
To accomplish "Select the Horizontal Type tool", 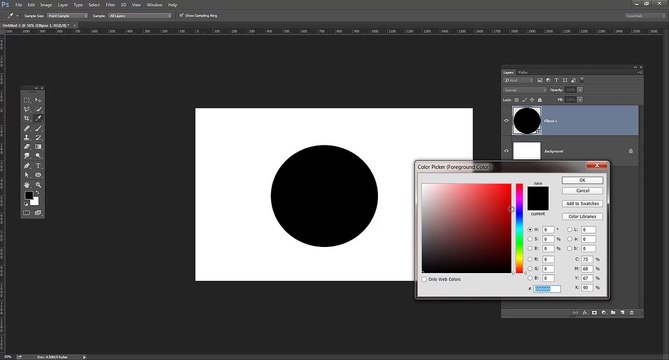I will pos(38,165).
